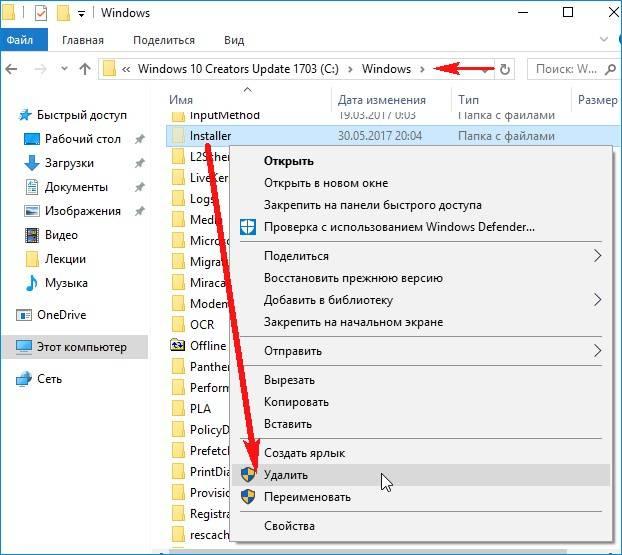
Task: Sort by the Размер column header
Action: (597, 100)
